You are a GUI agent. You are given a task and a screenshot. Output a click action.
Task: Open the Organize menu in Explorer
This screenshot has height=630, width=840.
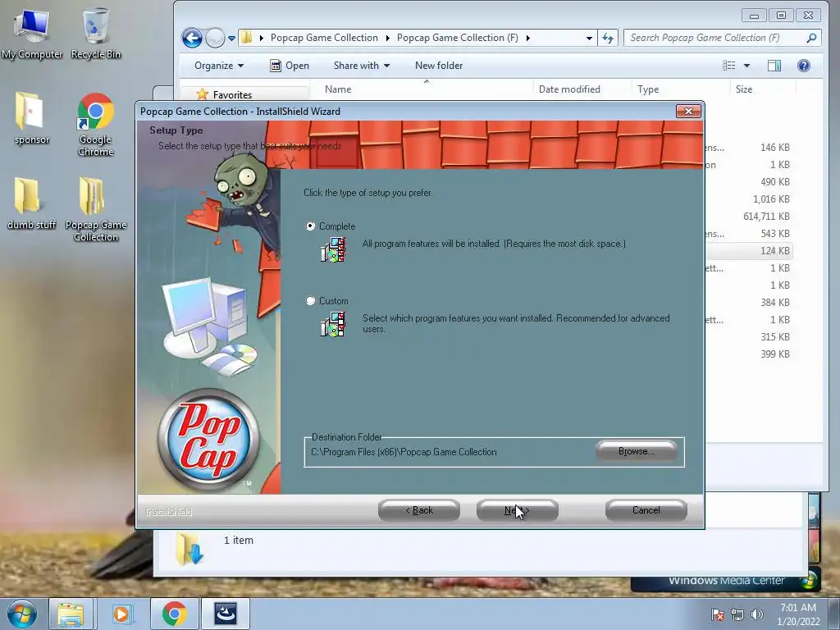coord(218,66)
